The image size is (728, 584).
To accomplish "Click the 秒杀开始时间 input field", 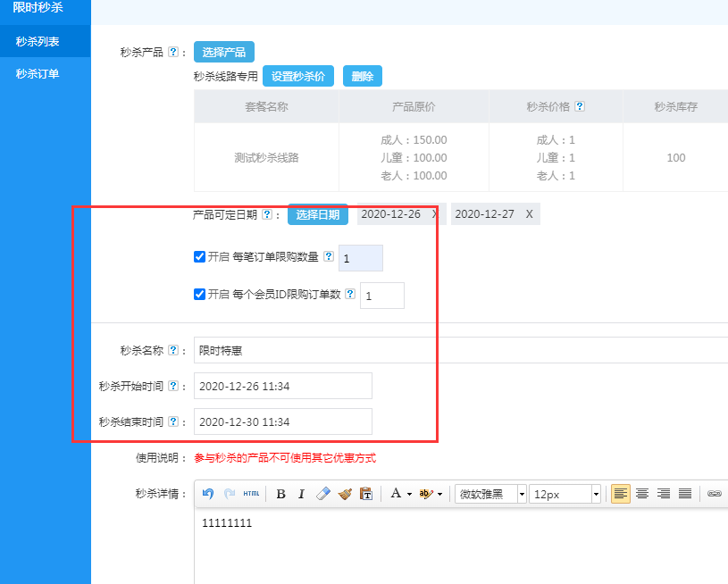I will (x=282, y=387).
